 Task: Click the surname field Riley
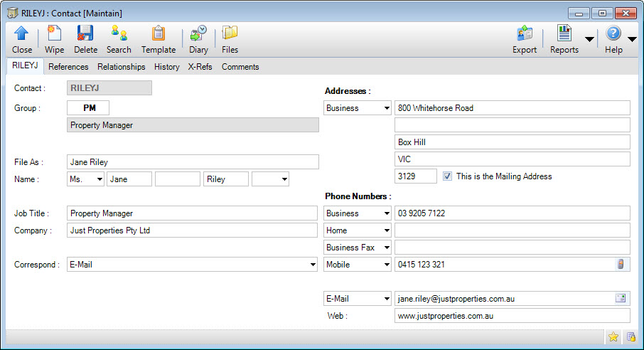coord(226,179)
